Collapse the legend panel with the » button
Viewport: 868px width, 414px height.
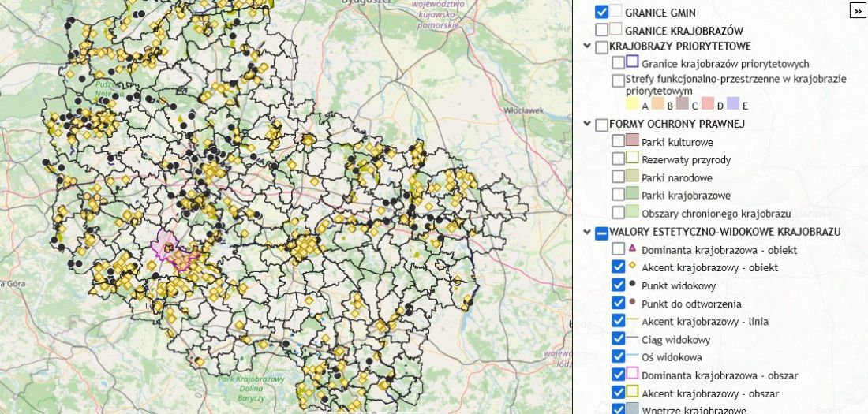tap(857, 10)
